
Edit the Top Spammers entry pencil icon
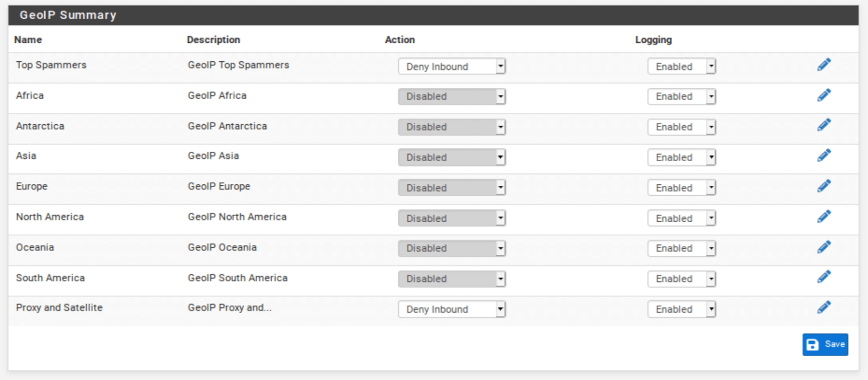point(824,65)
